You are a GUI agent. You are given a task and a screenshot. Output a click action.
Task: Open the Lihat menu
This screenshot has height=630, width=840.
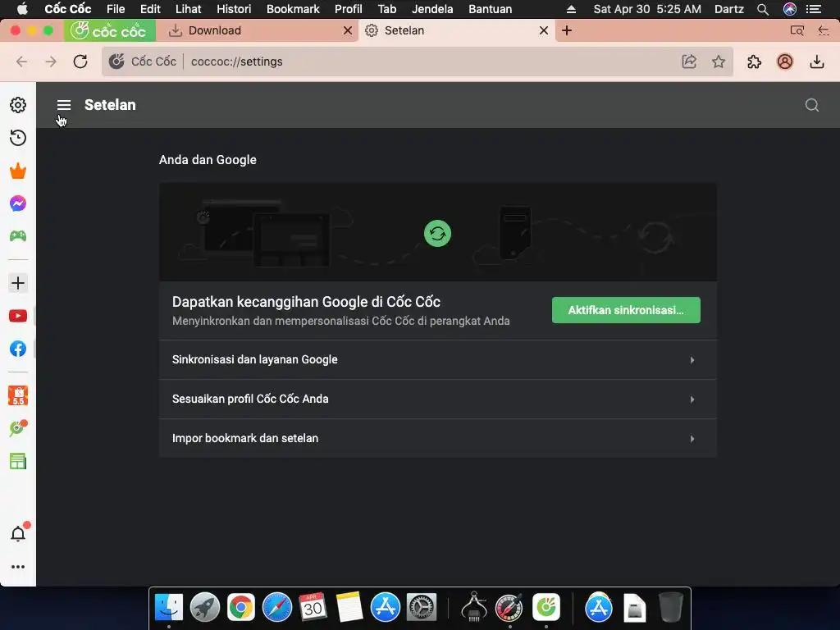[188, 9]
